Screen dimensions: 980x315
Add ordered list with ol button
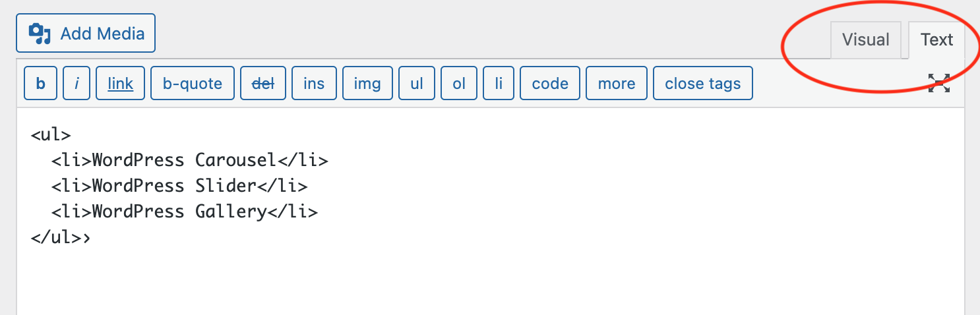point(459,84)
